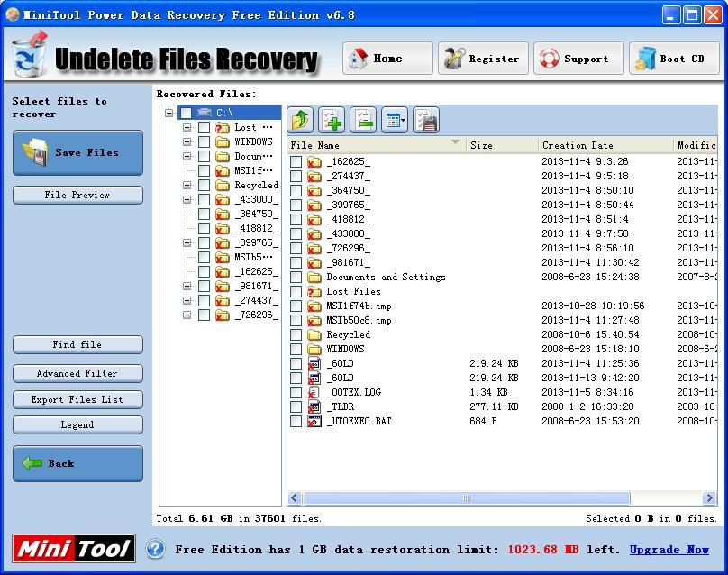Open the view mode toolbar icon

tap(395, 120)
